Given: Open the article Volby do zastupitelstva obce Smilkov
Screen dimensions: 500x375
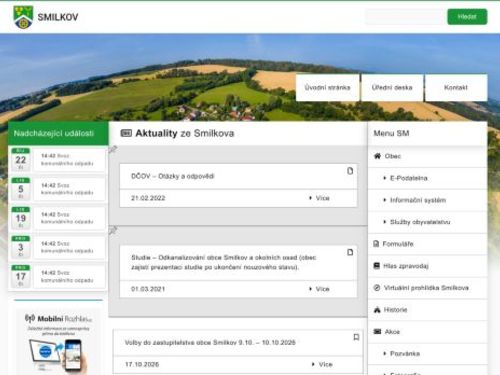Looking at the screenshot, I should [x=210, y=343].
